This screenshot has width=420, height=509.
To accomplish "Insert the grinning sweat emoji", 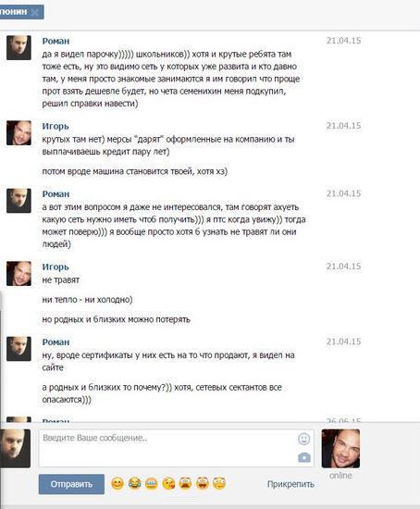I will [x=151, y=483].
